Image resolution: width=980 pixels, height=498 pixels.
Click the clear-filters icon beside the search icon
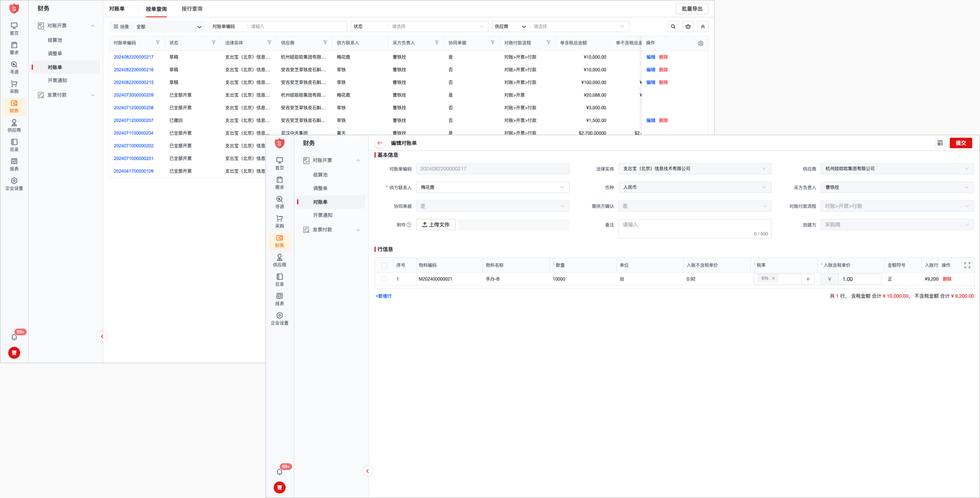(x=688, y=27)
